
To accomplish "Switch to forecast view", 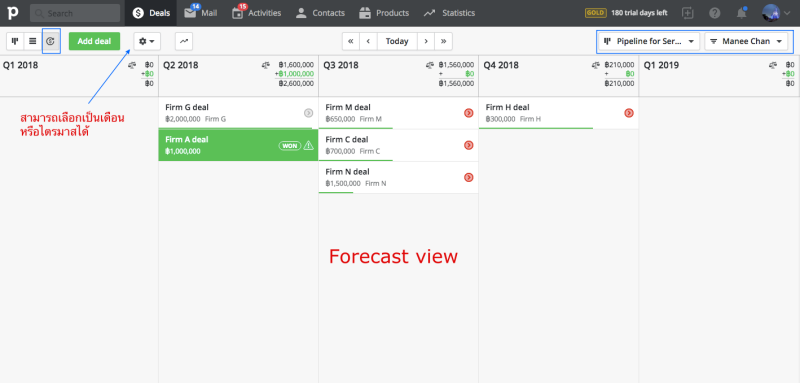I will pyautogui.click(x=50, y=41).
